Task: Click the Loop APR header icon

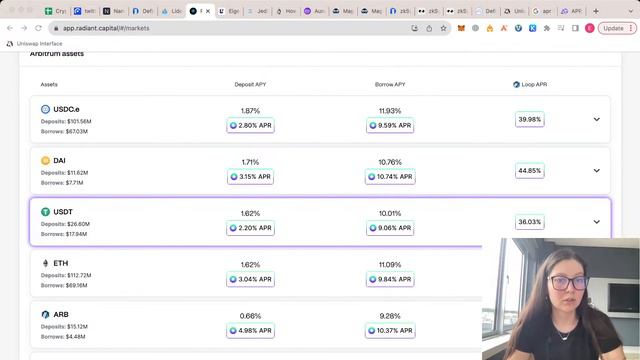Action: point(516,84)
